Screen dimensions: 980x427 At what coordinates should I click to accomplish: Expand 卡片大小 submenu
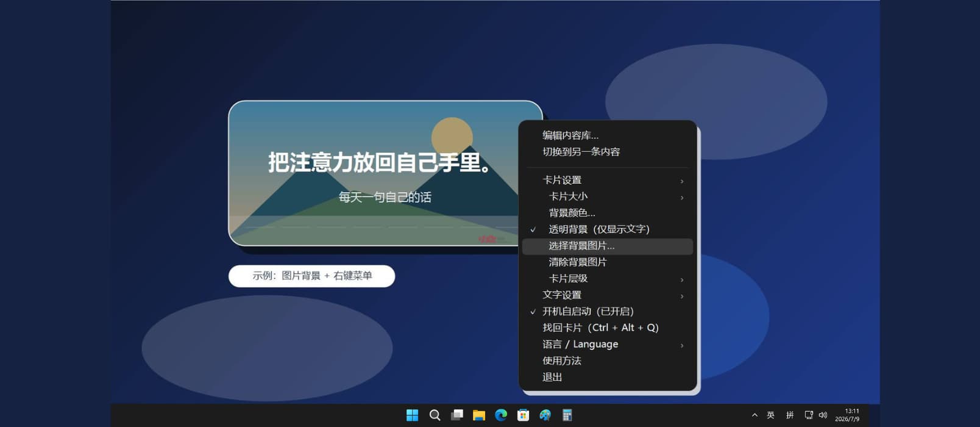click(608, 196)
